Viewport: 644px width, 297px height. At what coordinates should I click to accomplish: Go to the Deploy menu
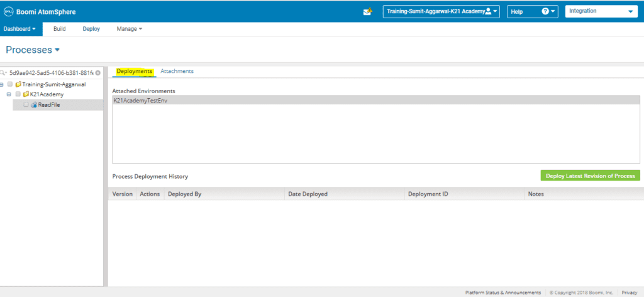click(x=91, y=29)
